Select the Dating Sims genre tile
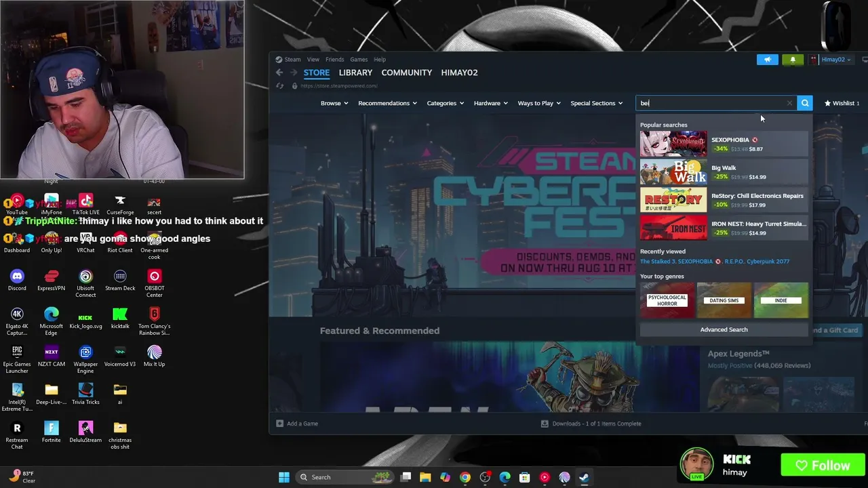Viewport: 868px width, 488px height. [724, 300]
